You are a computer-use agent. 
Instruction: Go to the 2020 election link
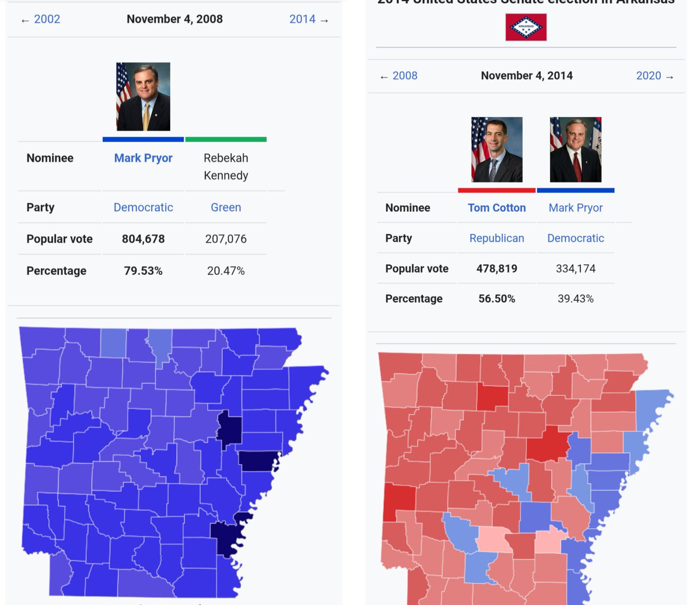[x=649, y=76]
